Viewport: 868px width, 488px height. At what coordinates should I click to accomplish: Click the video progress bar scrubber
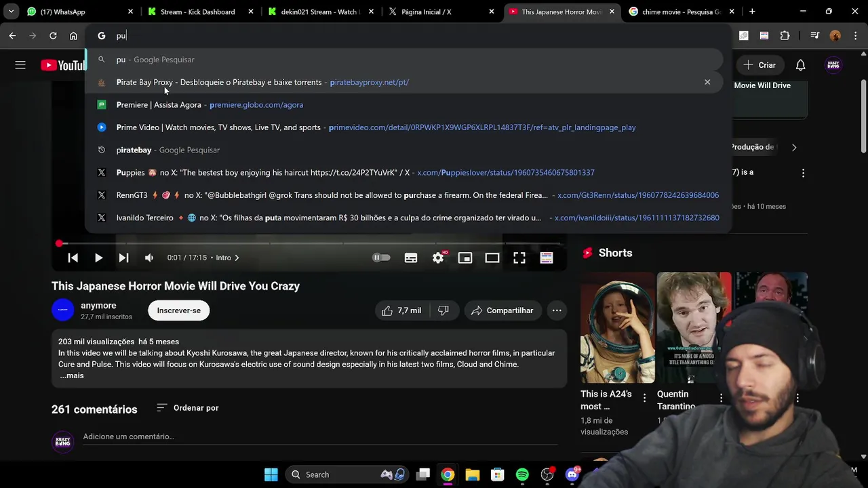pos(60,243)
